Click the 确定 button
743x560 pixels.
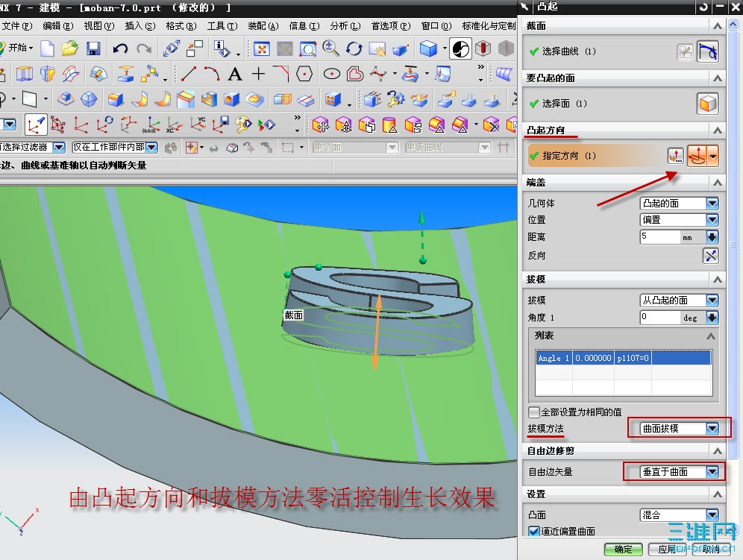pos(623,549)
